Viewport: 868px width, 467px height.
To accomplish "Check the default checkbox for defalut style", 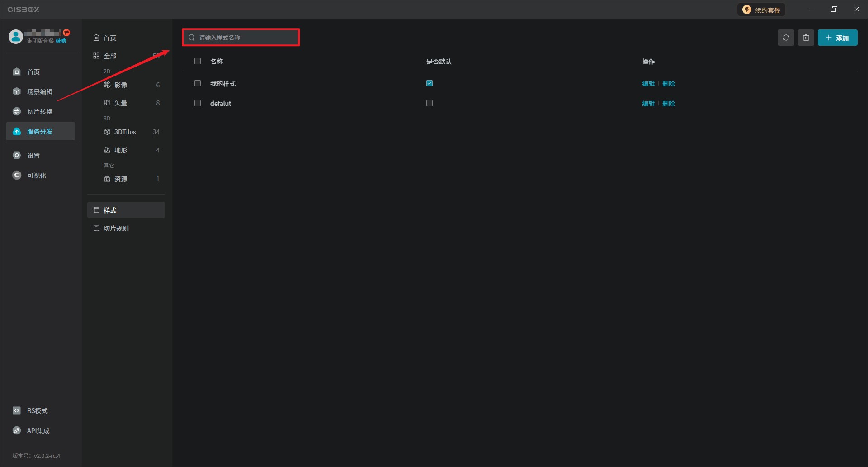I will [x=429, y=103].
